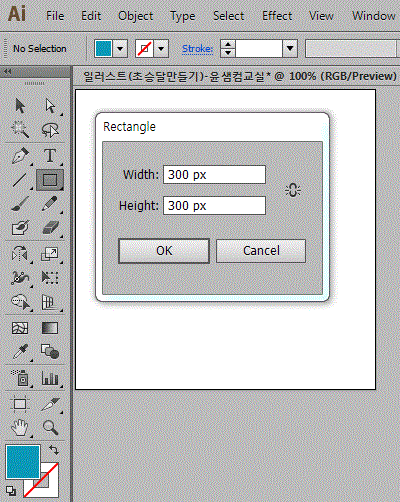Select the Type tool
400x502 pixels.
coord(50,156)
